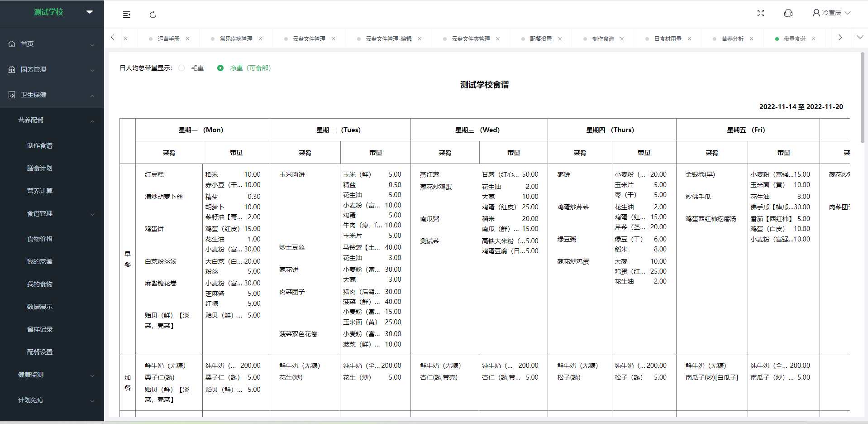
Task: Click the date range 2022-11-14 至 2022-11-20
Action: 801,107
